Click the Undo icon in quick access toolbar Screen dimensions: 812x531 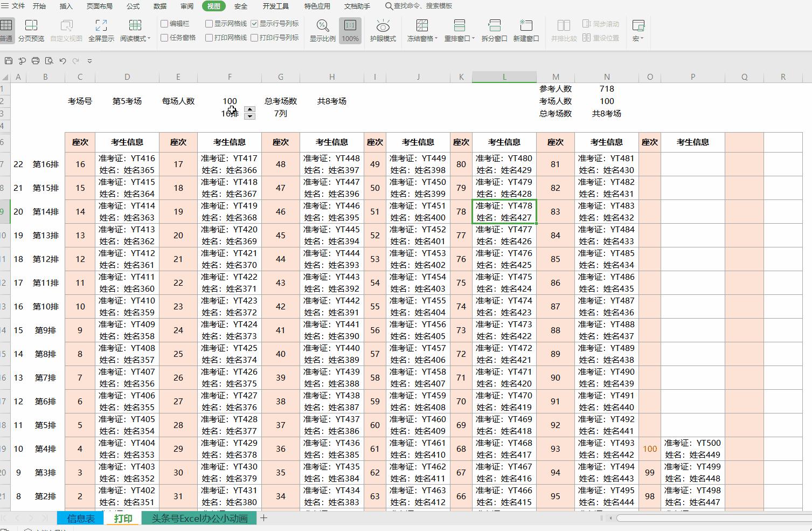(62, 61)
